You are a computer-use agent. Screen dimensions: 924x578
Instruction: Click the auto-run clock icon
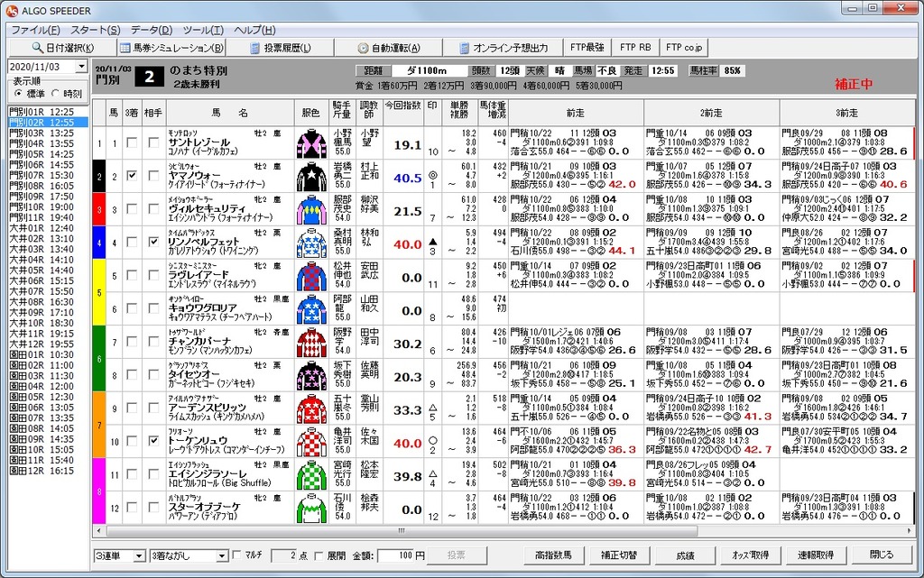(363, 48)
